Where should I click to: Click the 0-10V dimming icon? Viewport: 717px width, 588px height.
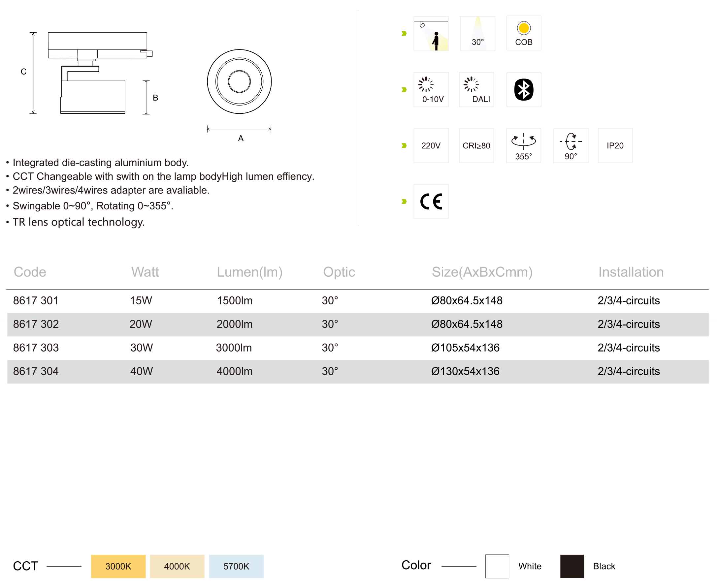[x=431, y=90]
